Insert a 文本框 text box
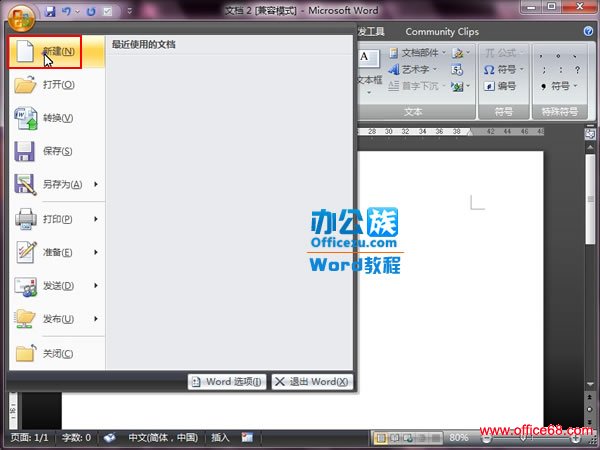 (x=369, y=73)
